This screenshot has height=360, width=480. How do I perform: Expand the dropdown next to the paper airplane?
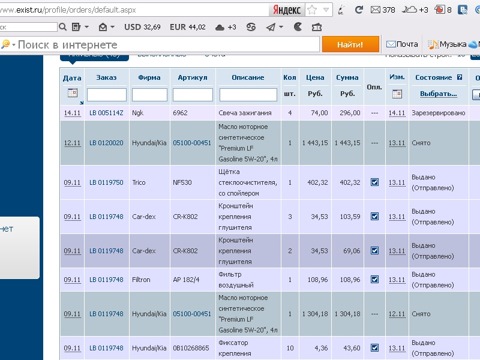tap(281, 27)
